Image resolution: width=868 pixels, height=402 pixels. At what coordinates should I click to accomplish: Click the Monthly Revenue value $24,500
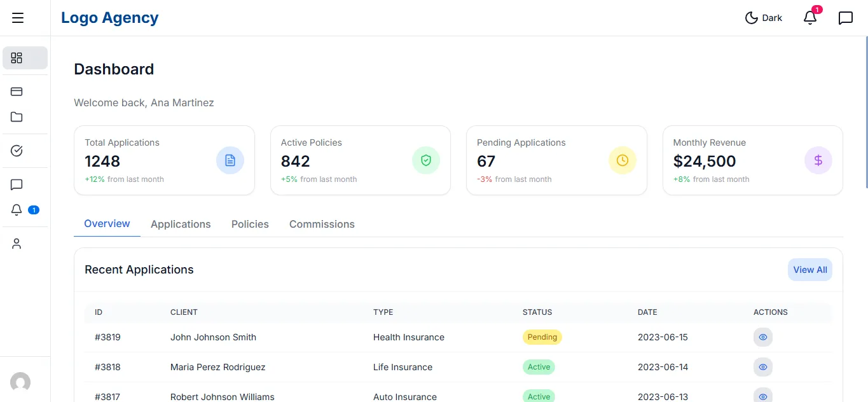tap(705, 161)
